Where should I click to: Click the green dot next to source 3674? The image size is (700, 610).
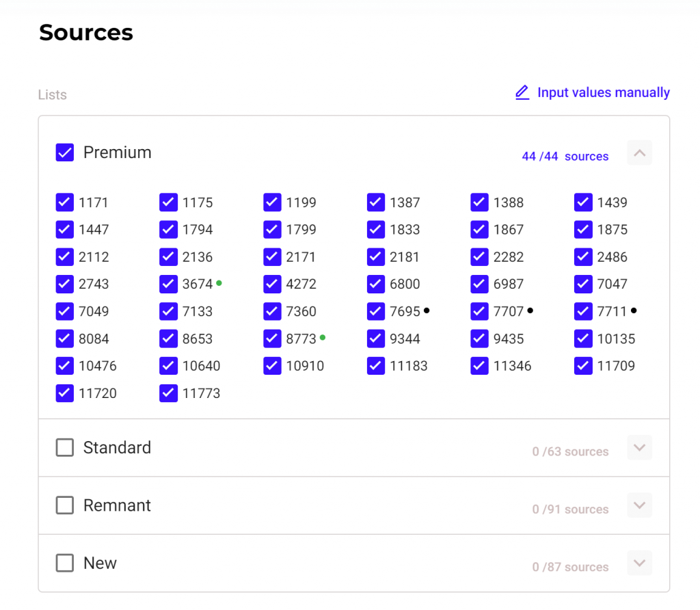click(x=219, y=282)
